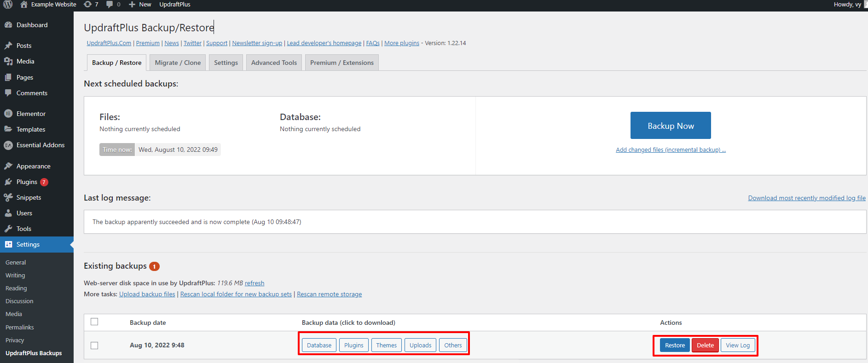Click the Plugins plug icon in the sidebar

point(8,182)
